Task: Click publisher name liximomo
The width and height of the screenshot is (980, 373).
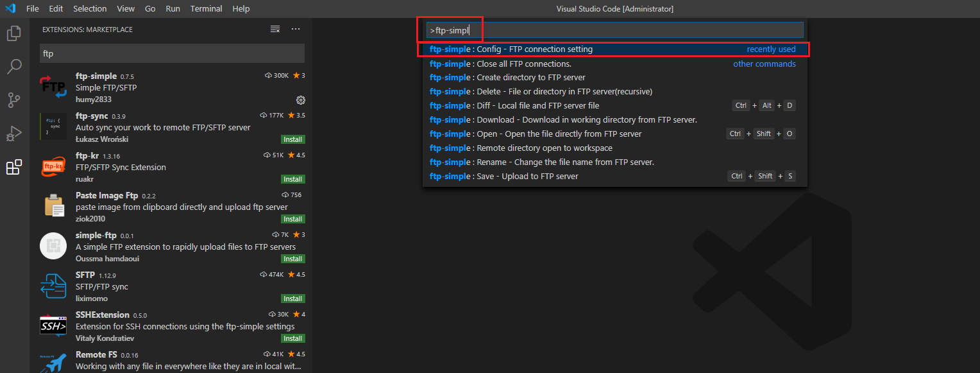Action: tap(92, 299)
